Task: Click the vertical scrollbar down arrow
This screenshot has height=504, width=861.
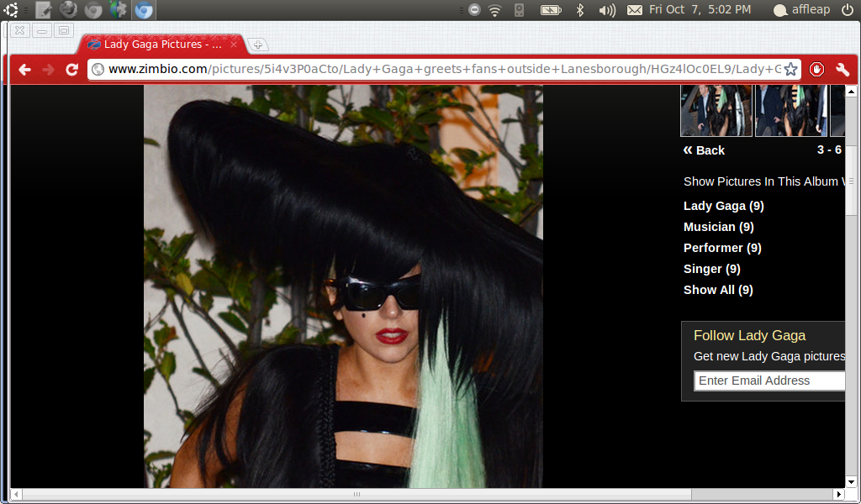Action: tap(851, 482)
